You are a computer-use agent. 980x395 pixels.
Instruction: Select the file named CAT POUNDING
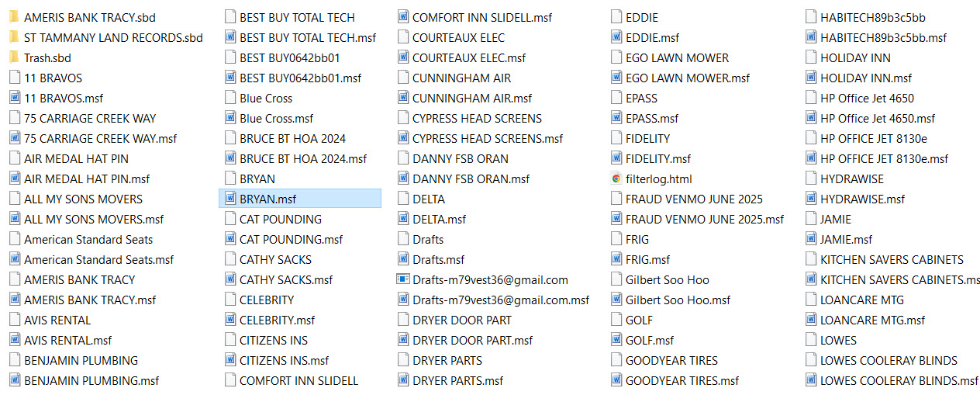click(x=281, y=219)
